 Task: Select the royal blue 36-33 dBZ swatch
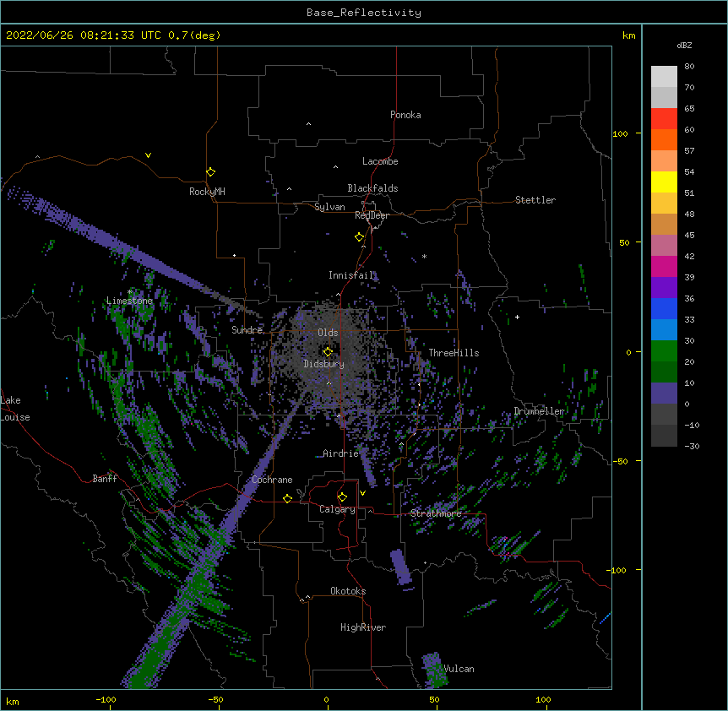(664, 308)
